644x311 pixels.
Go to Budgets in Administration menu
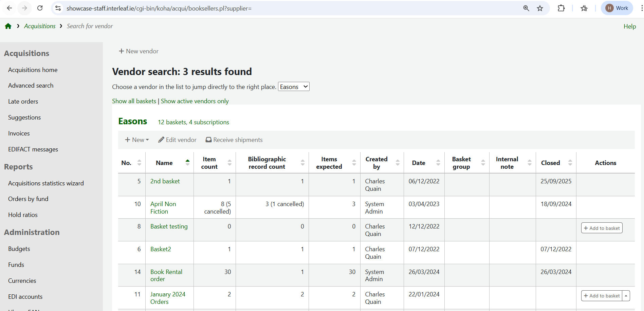tap(19, 249)
